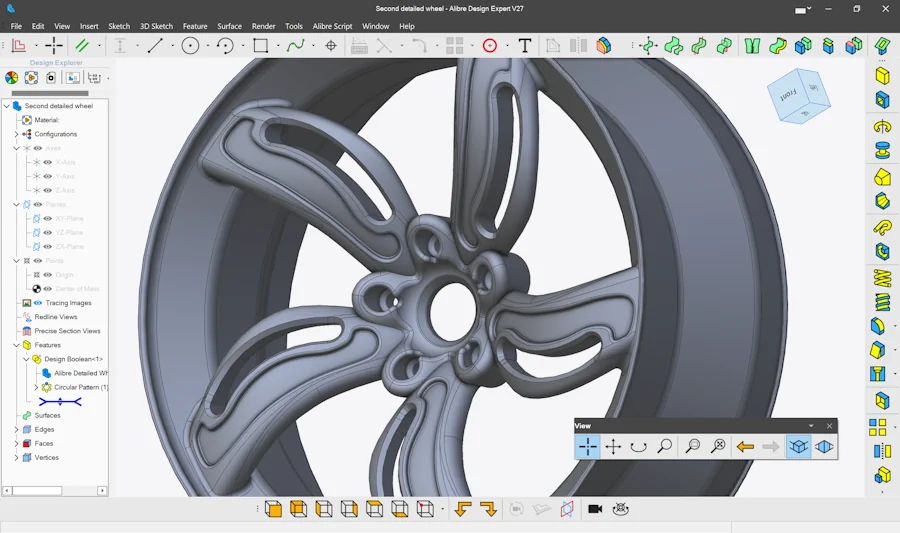The width and height of the screenshot is (900, 533).
Task: Click the Zoom magnifier in View toolbar
Action: point(664,446)
